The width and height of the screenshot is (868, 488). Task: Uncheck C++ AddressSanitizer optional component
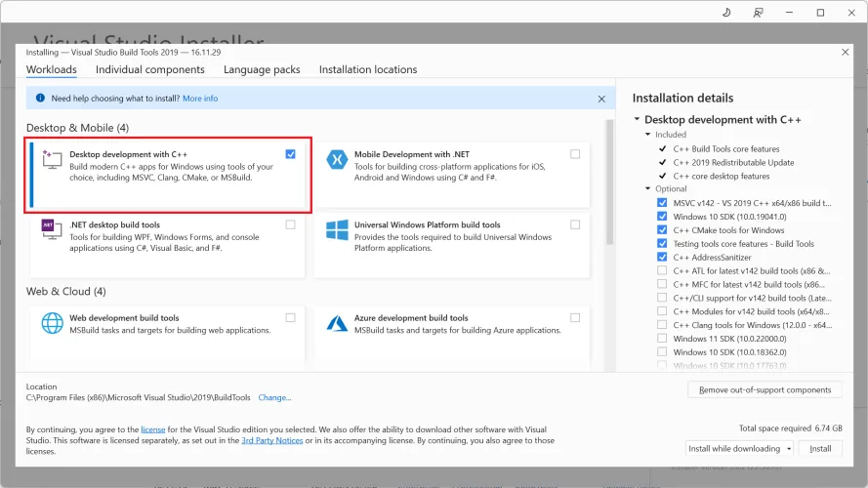663,258
